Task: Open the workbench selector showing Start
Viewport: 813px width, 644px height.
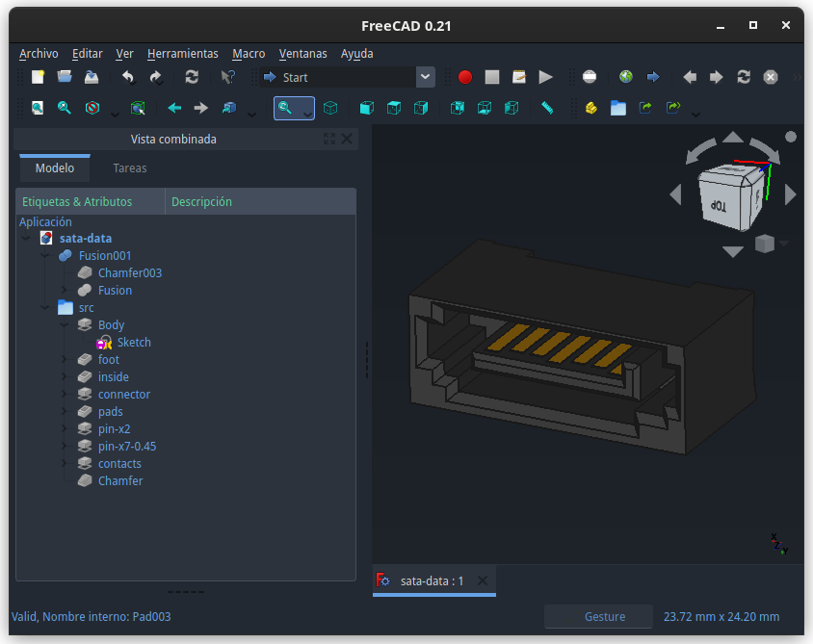Action: click(x=347, y=77)
